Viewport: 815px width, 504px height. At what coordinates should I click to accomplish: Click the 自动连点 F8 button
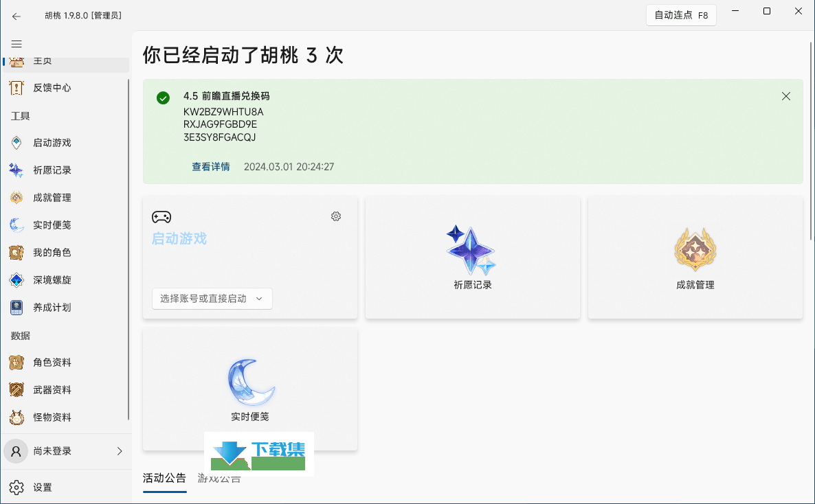(x=681, y=16)
